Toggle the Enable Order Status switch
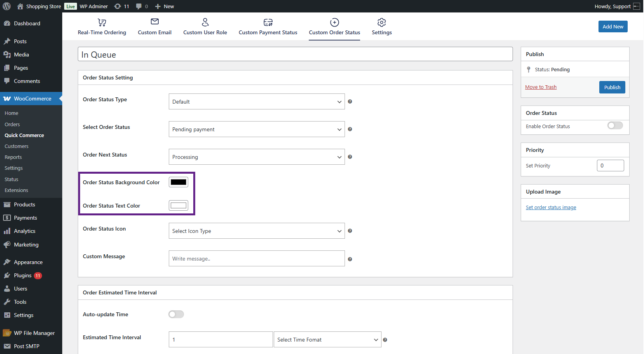 (615, 125)
